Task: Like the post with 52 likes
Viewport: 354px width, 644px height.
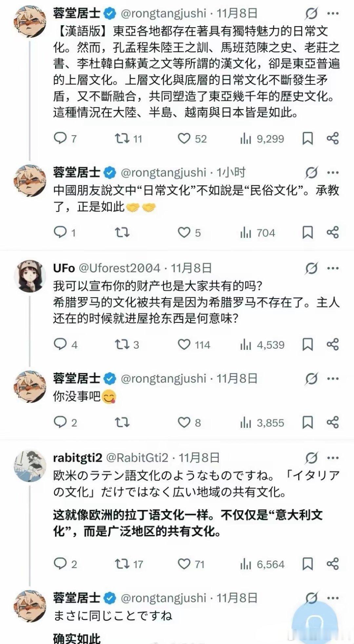Action: pos(184,139)
